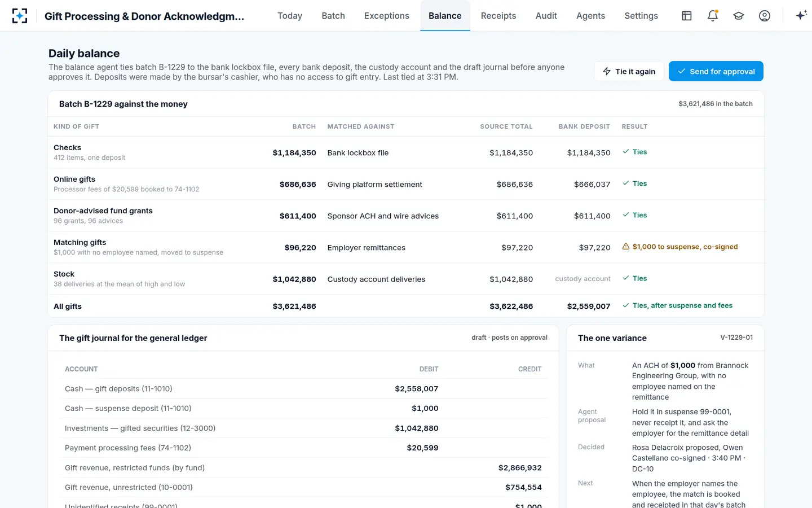The image size is (812, 508).
Task: Open the Settings tab
Action: pos(641,16)
